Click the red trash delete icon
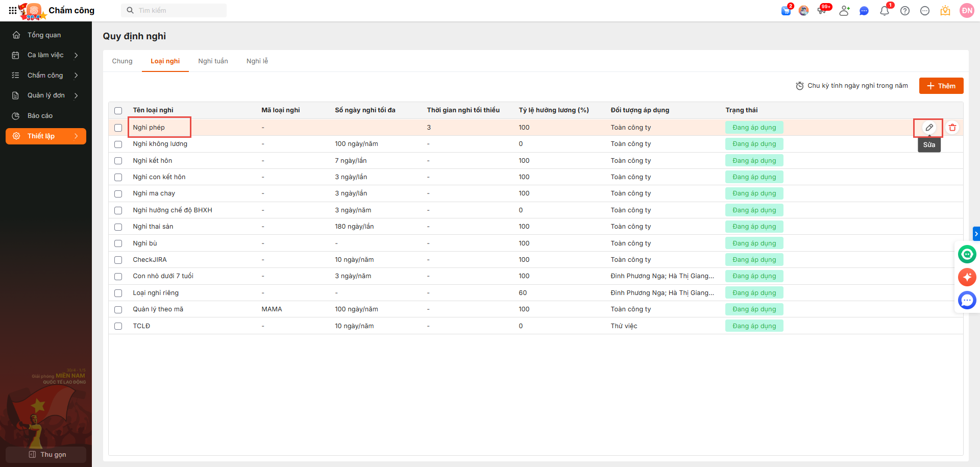The height and width of the screenshot is (467, 980). pos(952,128)
